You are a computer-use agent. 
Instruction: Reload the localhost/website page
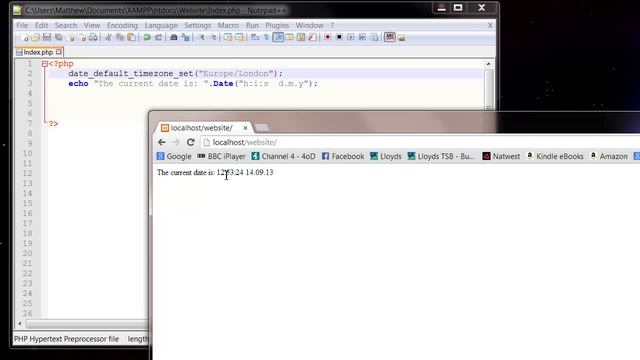pyautogui.click(x=191, y=142)
